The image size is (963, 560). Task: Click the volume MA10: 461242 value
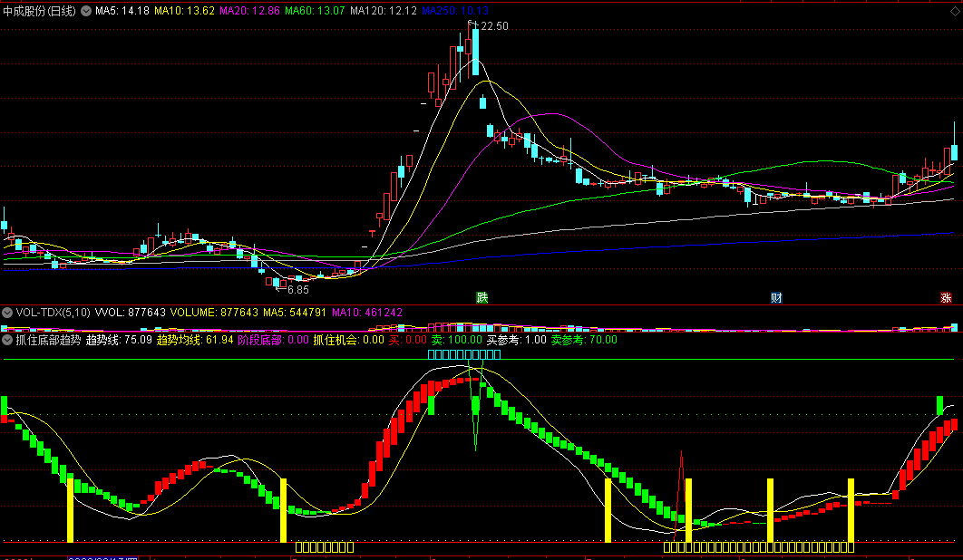coord(367,313)
